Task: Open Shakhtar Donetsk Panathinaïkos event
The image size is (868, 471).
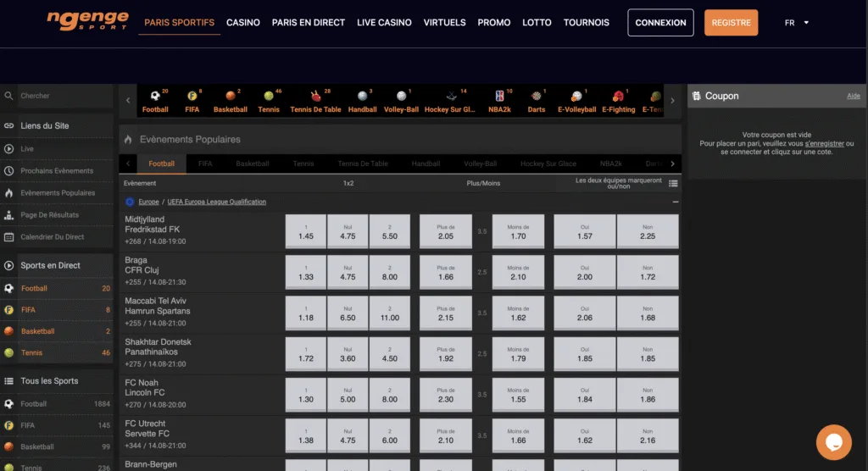Action: (x=159, y=347)
